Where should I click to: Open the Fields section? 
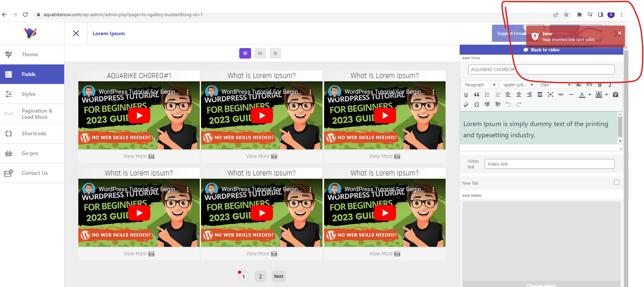click(x=32, y=74)
